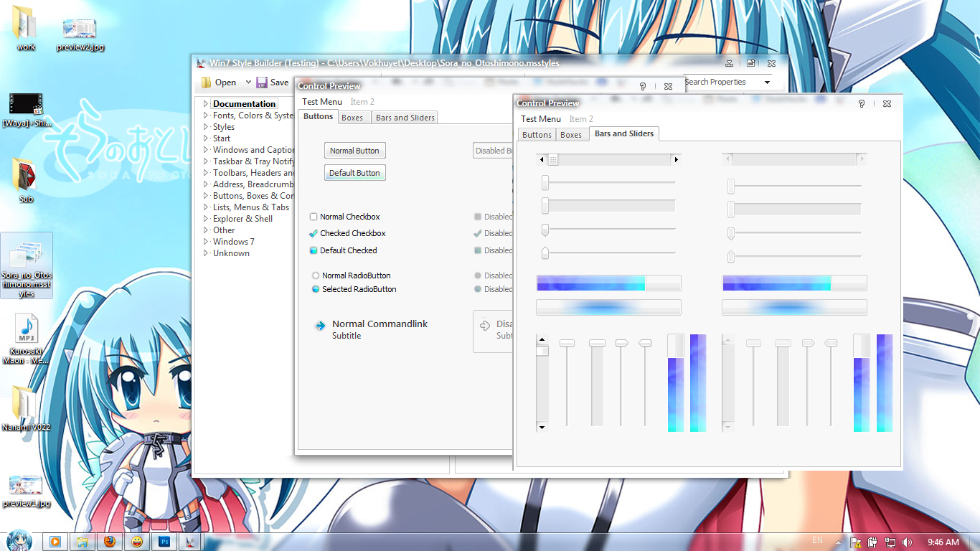980x551 pixels.
Task: Open Test Menu in rear Control Preview
Action: tap(322, 102)
